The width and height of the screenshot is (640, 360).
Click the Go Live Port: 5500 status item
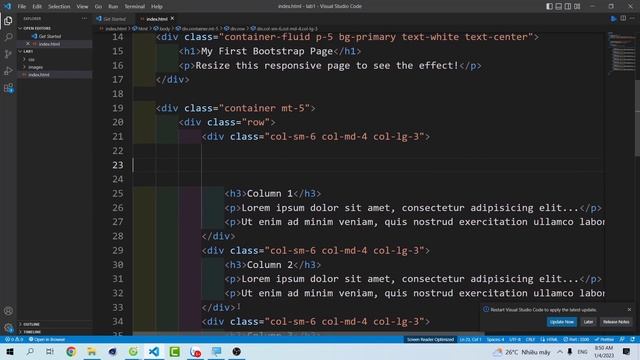point(576,339)
